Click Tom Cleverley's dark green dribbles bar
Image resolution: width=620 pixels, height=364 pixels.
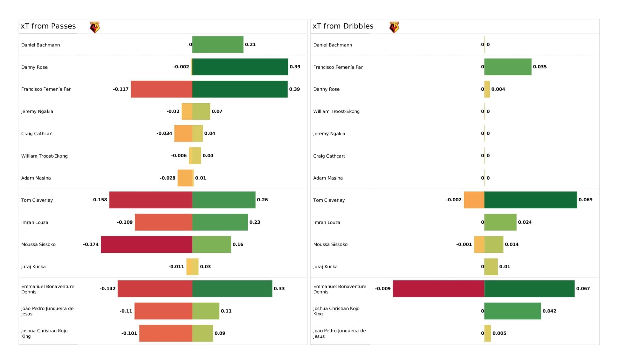click(x=531, y=200)
